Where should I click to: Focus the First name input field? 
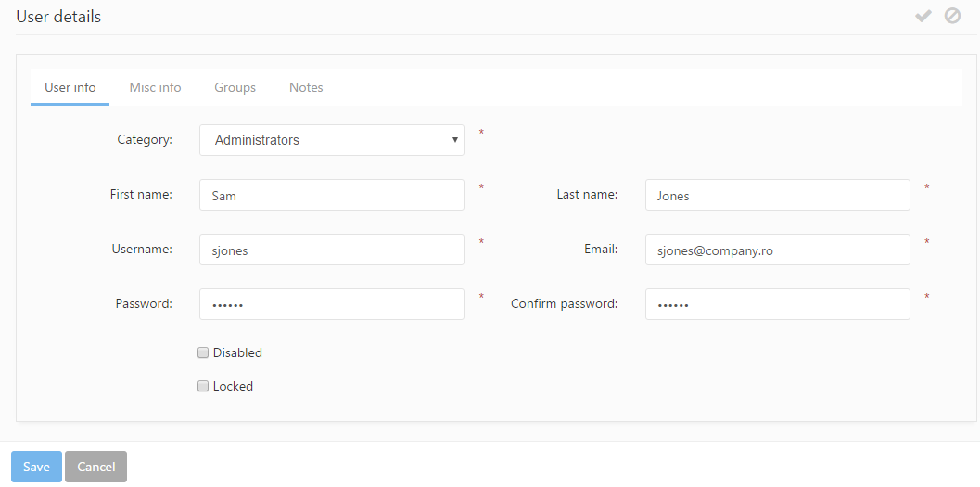pyautogui.click(x=331, y=195)
